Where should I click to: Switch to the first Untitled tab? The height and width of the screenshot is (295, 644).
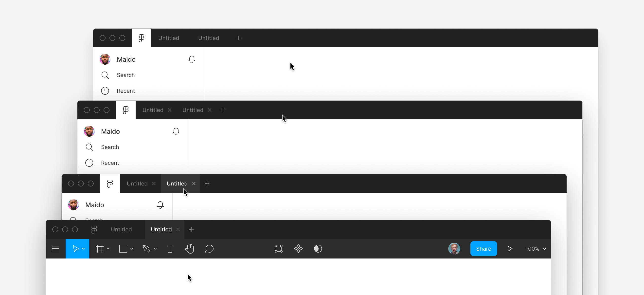[122, 229]
